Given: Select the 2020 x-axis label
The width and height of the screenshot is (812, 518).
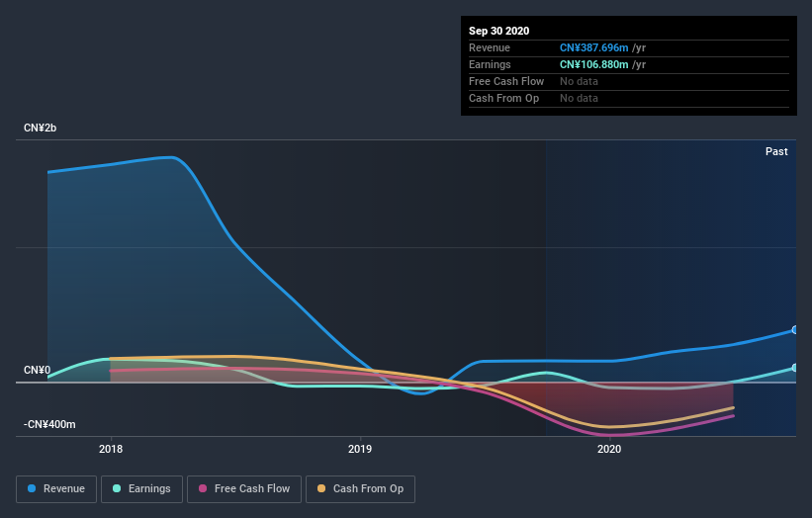Looking at the screenshot, I should 609,449.
